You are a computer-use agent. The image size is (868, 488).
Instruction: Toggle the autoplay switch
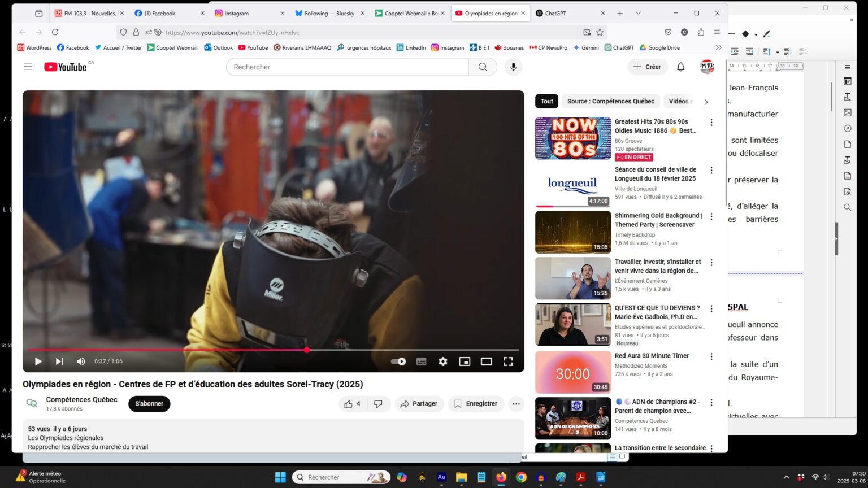click(398, 361)
